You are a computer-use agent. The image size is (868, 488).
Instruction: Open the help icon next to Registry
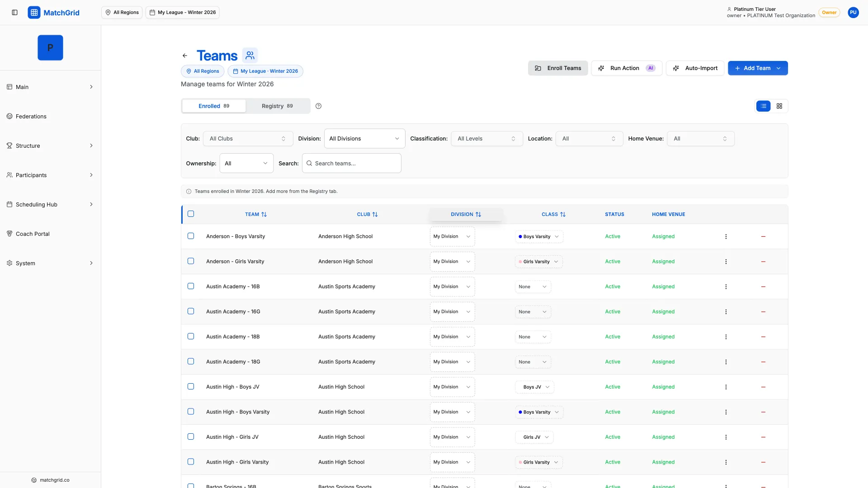tap(318, 106)
